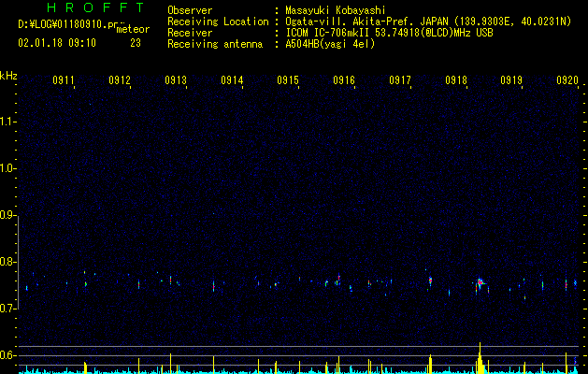588x374 pixels.
Task: Click the kHz axis unit label
Action: coord(8,76)
